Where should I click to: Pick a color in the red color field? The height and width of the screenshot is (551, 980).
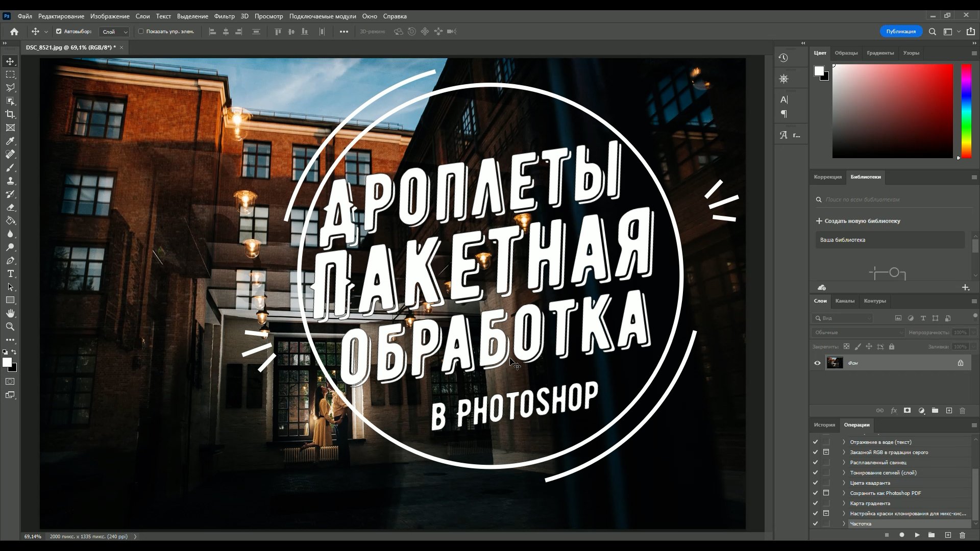[x=892, y=111]
